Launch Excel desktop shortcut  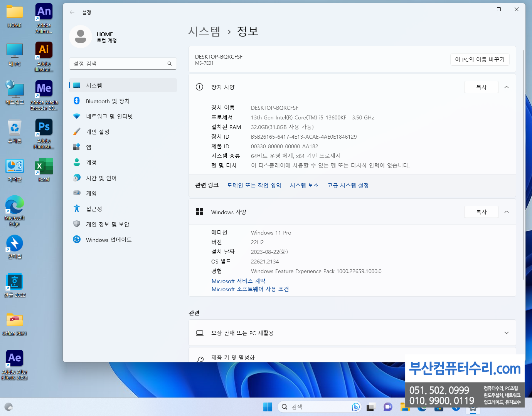click(44, 170)
